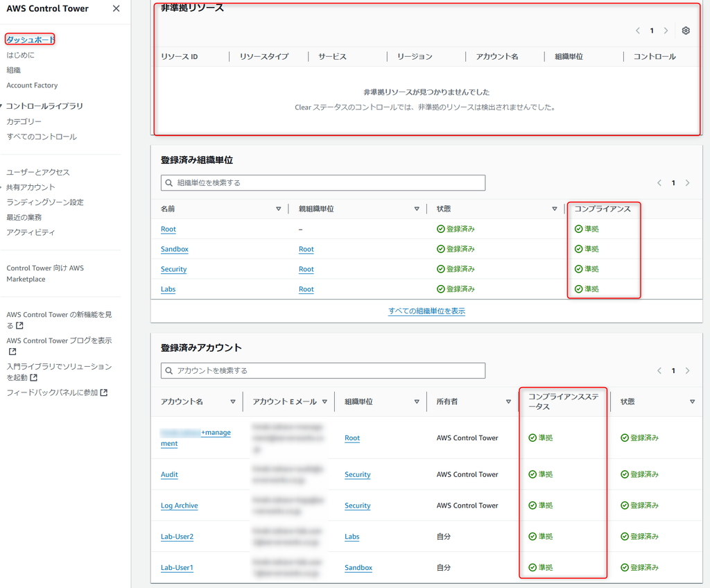Close the AWS Control Tower side panel
This screenshot has width=710, height=588.
pyautogui.click(x=116, y=8)
